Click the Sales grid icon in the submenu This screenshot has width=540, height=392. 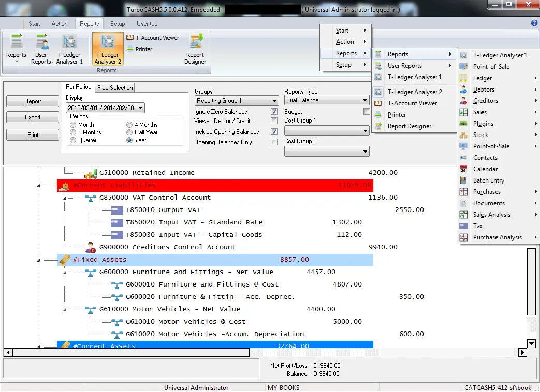point(463,112)
